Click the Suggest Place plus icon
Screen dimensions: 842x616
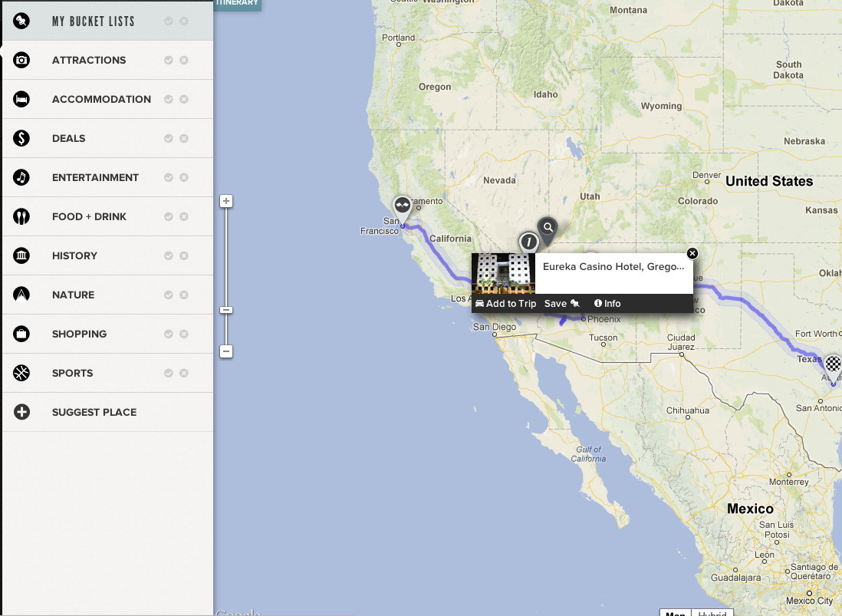pyautogui.click(x=21, y=412)
